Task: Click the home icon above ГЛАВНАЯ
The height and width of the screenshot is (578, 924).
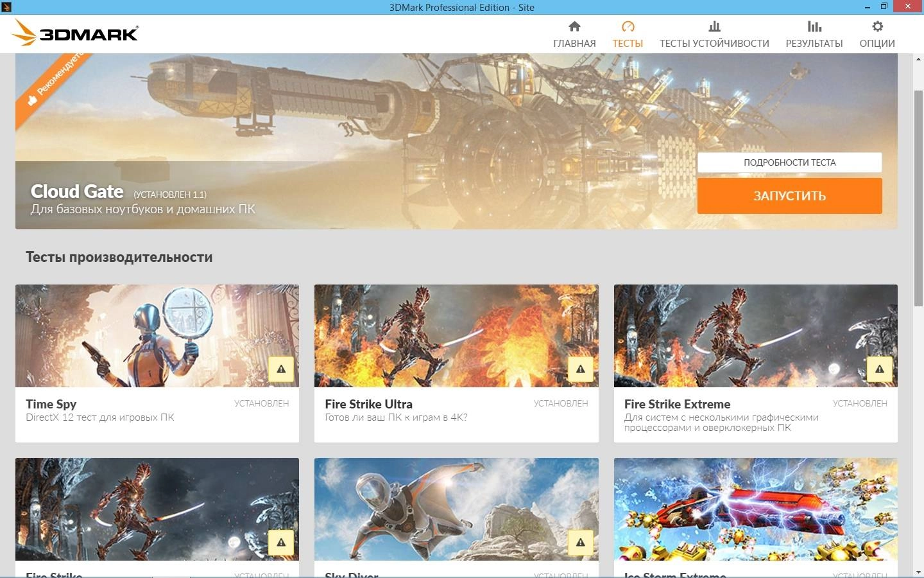Action: [574, 26]
